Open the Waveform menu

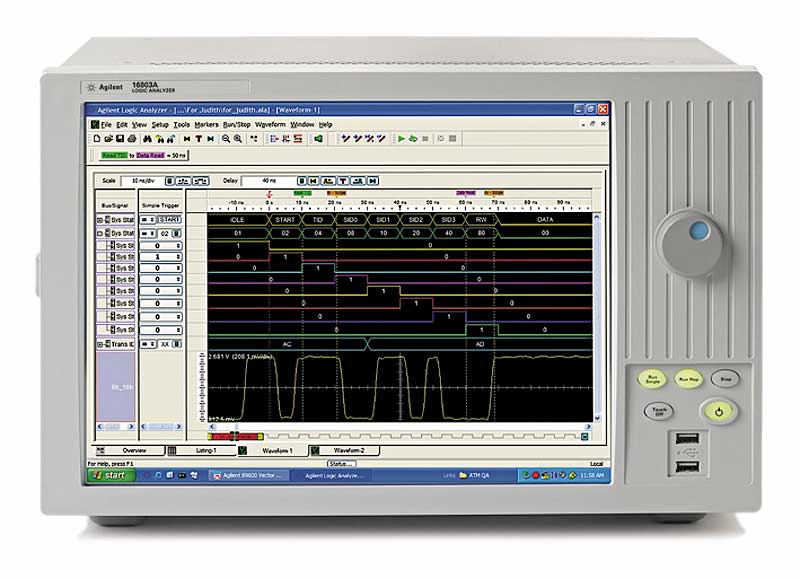click(x=270, y=124)
